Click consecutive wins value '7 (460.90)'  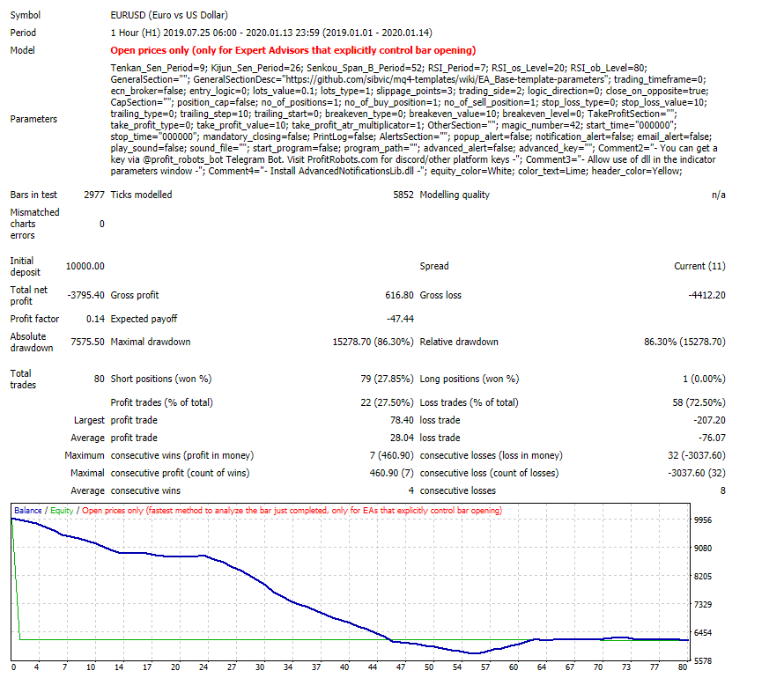(391, 455)
